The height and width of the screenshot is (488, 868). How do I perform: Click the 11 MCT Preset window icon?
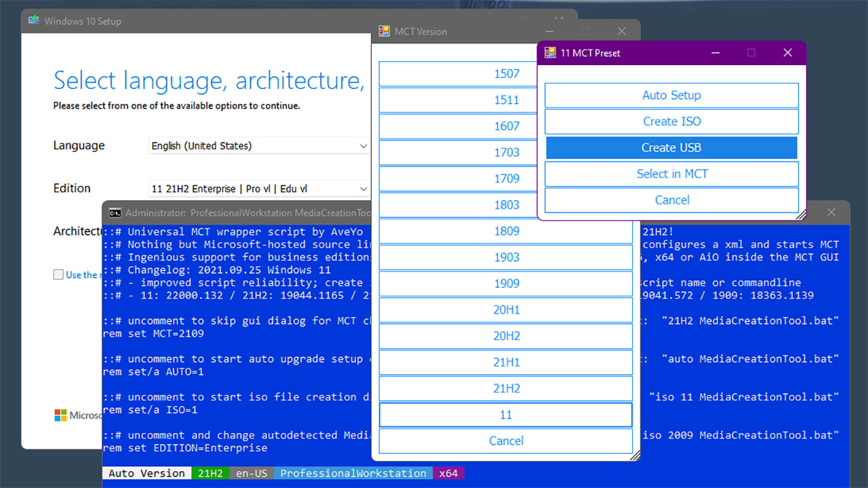[x=551, y=53]
